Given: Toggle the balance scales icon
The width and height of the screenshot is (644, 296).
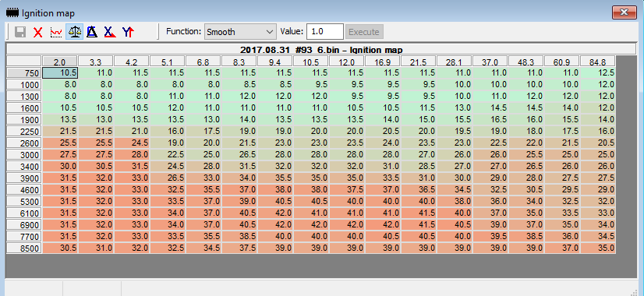Looking at the screenshot, I should (74, 32).
